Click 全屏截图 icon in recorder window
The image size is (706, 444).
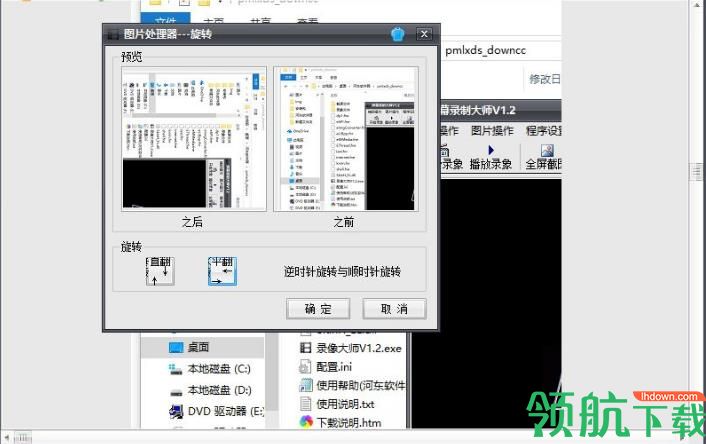[x=547, y=150]
